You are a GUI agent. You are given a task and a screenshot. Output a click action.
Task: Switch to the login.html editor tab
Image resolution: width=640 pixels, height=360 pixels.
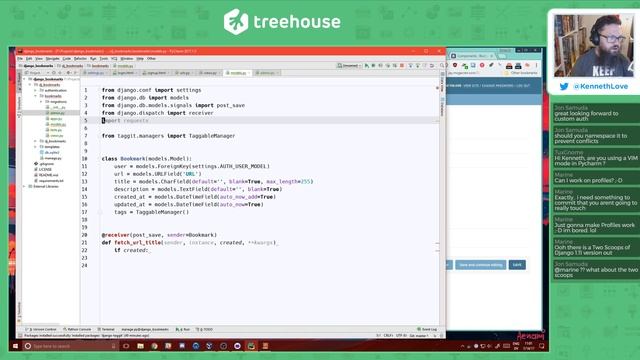tap(124, 73)
